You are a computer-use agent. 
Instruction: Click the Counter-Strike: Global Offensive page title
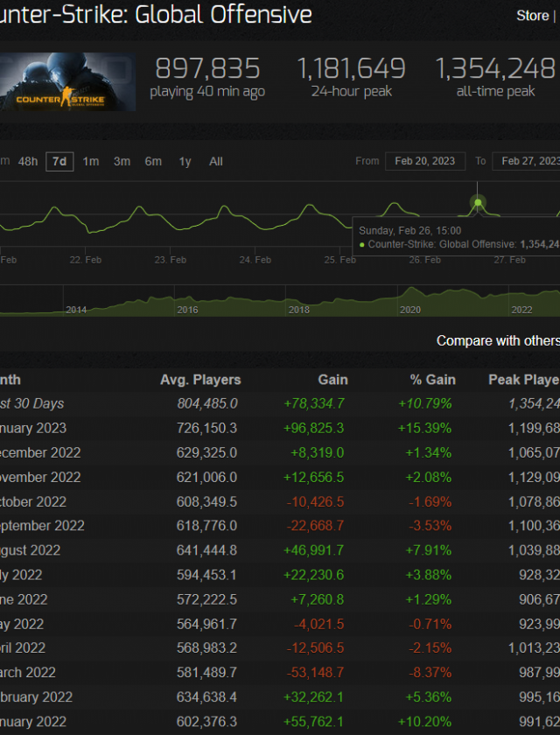[156, 15]
